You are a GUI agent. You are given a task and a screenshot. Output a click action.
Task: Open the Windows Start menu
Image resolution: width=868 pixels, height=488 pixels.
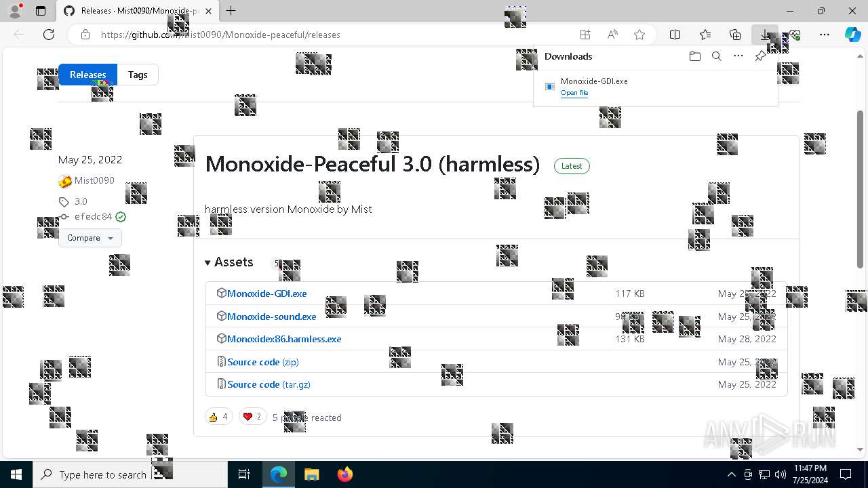pos(16,474)
